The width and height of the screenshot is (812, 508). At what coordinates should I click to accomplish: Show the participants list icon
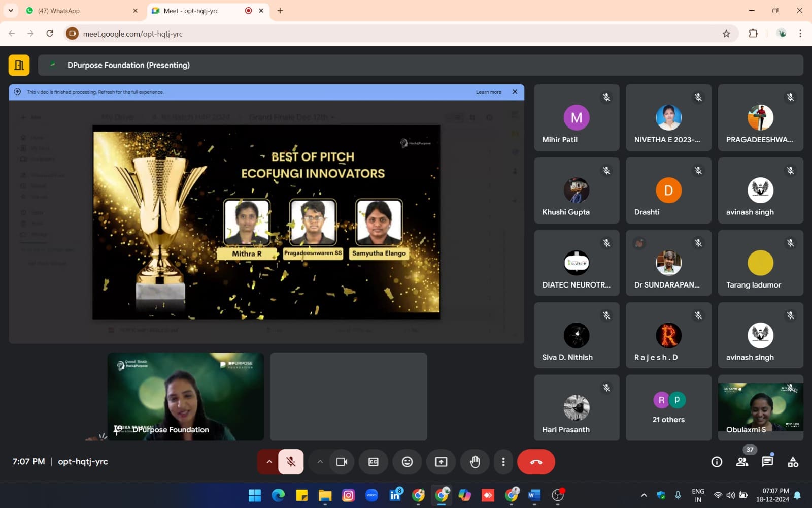click(x=742, y=462)
